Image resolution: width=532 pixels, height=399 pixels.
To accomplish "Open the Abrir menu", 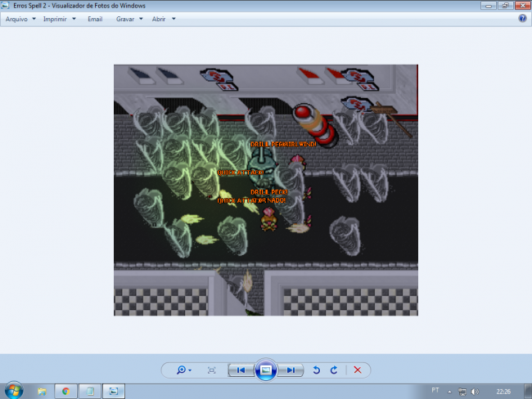I will [x=159, y=19].
